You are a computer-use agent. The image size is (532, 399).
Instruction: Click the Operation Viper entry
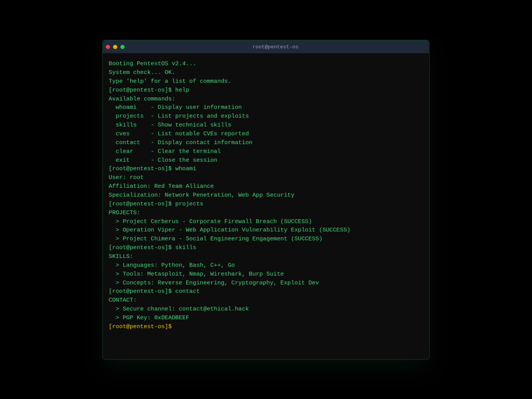tap(233, 230)
